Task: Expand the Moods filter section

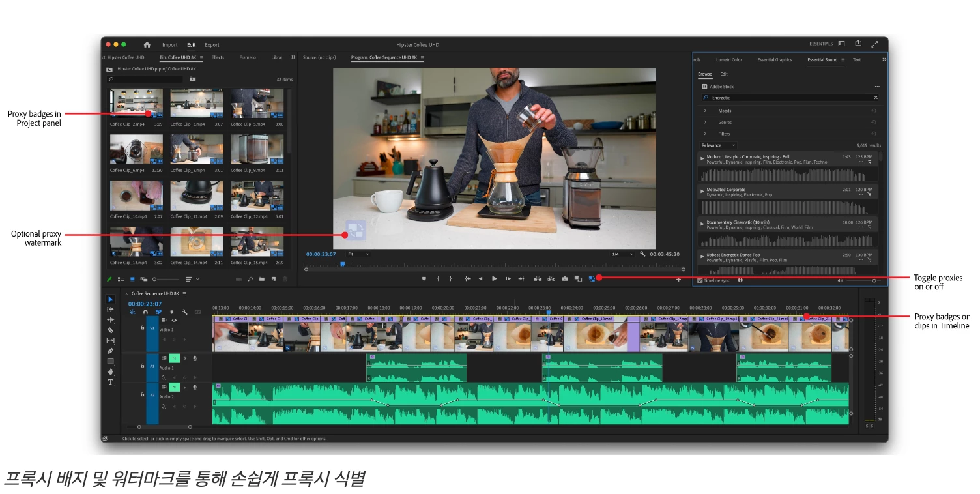Action: pyautogui.click(x=705, y=111)
